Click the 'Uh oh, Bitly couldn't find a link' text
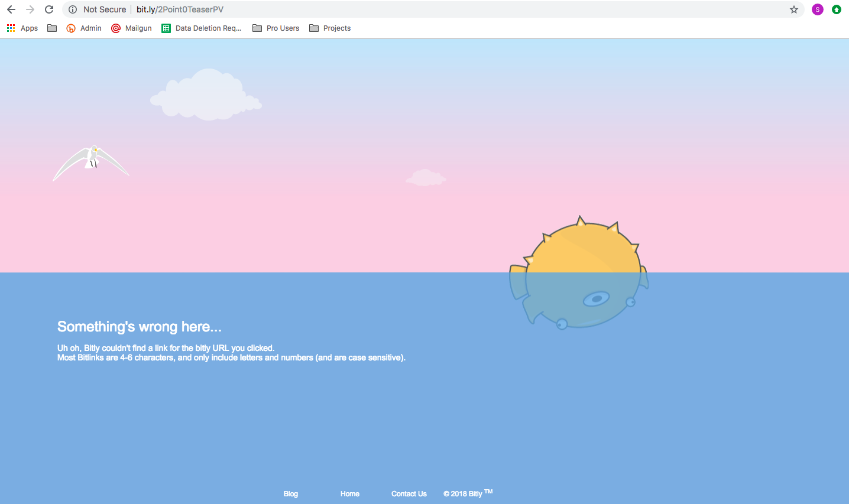849x504 pixels. (166, 348)
